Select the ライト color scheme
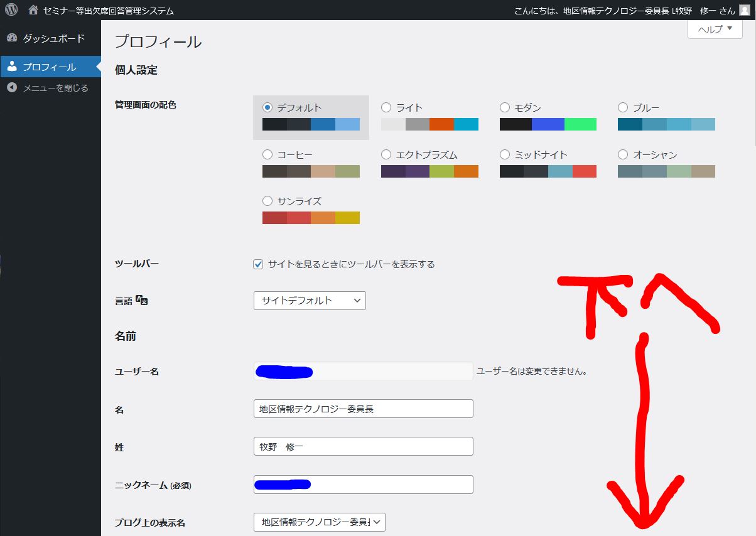The height and width of the screenshot is (536, 756). pos(386,107)
